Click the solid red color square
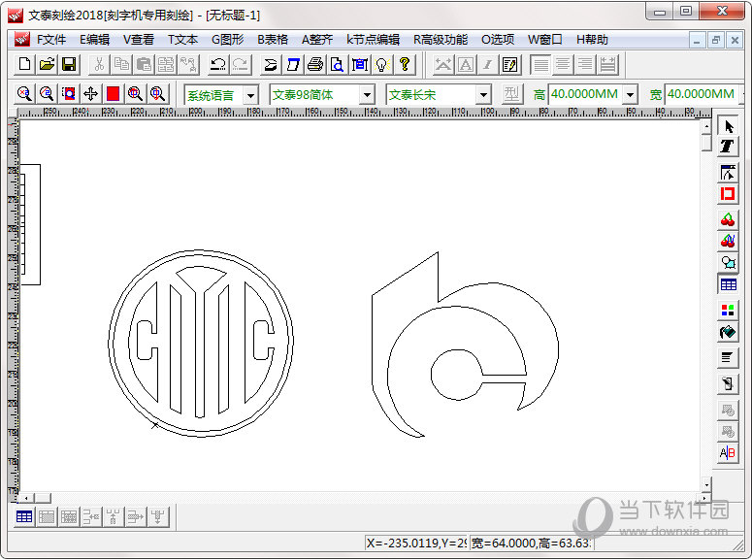752x560 pixels. (x=113, y=94)
